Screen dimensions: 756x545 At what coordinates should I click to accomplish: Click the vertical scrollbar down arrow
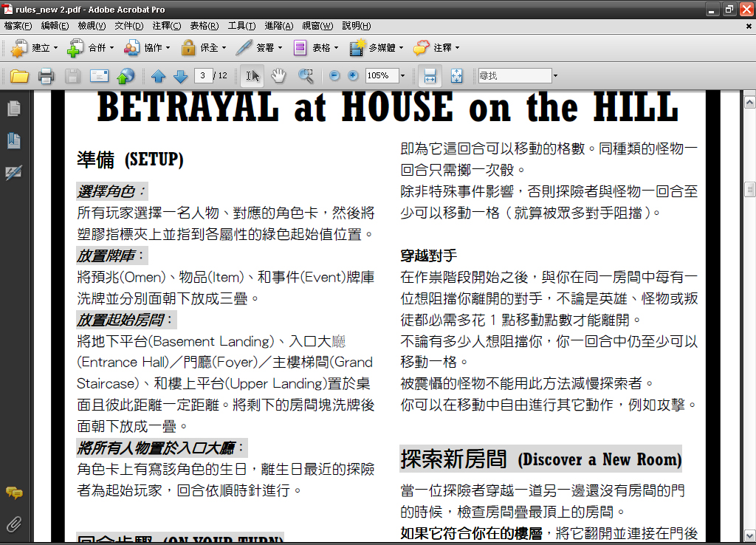point(749,535)
